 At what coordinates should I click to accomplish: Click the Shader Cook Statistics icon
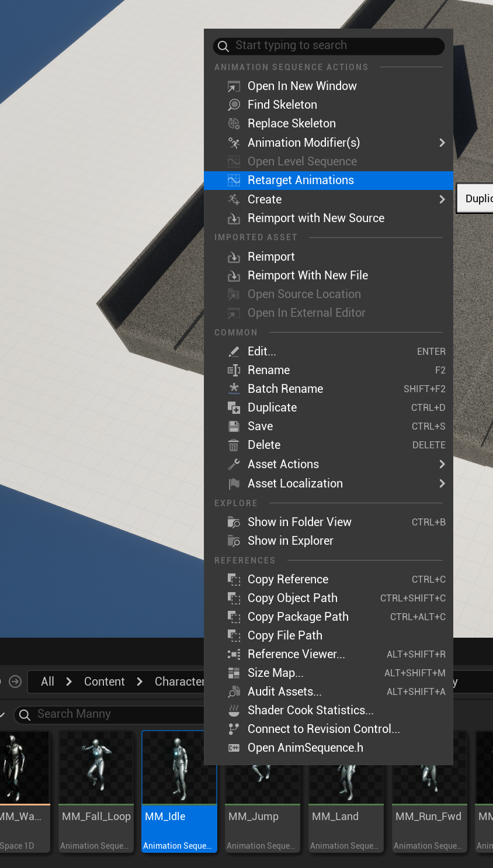coord(234,711)
